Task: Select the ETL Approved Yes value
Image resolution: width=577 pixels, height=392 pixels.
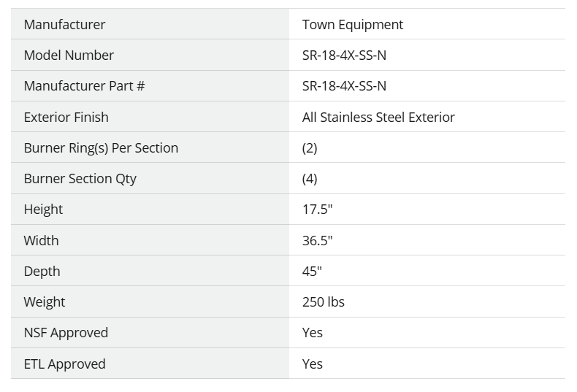Action: pyautogui.click(x=313, y=364)
